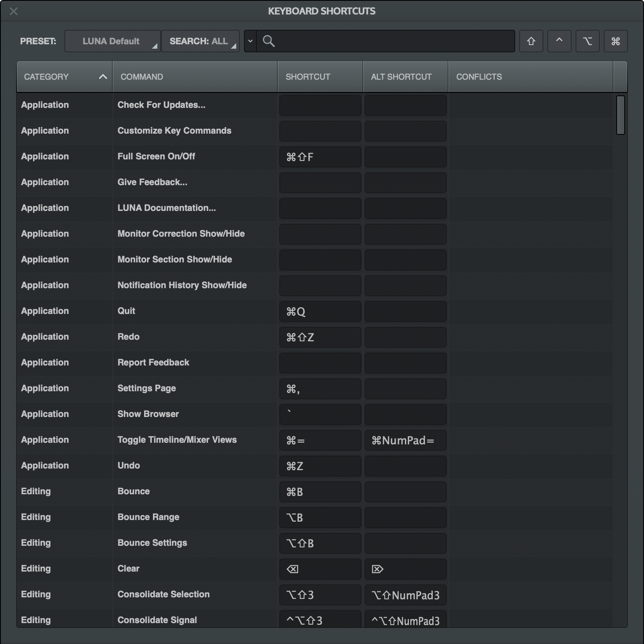Select the Clear alt shortcut forward-delete field
644x644 pixels.
(405, 569)
